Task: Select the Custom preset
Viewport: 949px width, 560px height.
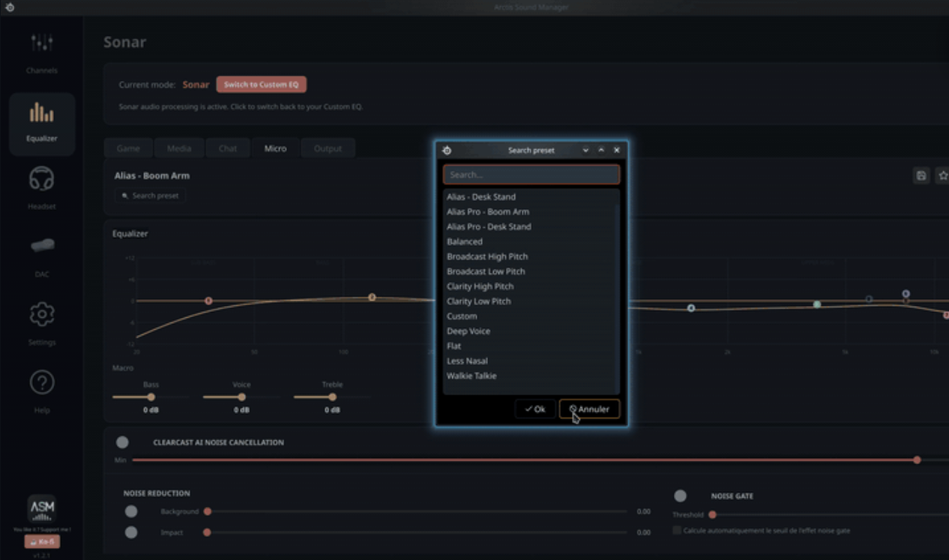Action: pos(531,316)
